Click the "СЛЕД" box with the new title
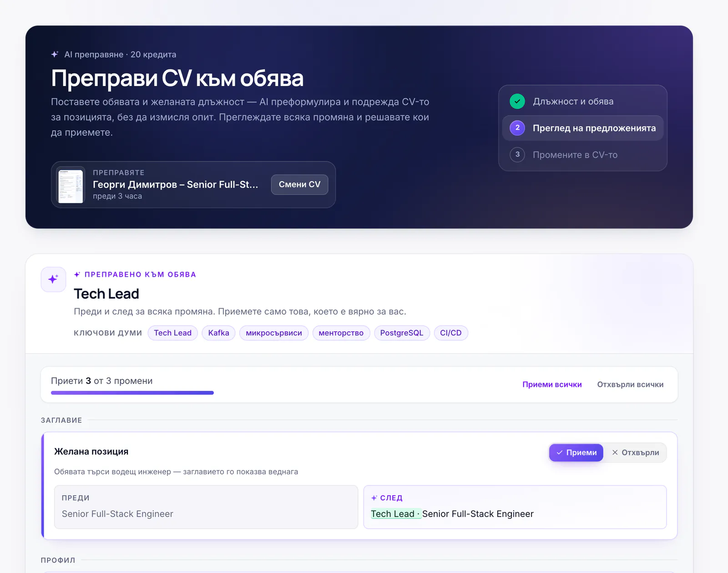The height and width of the screenshot is (573, 728). coord(515,507)
